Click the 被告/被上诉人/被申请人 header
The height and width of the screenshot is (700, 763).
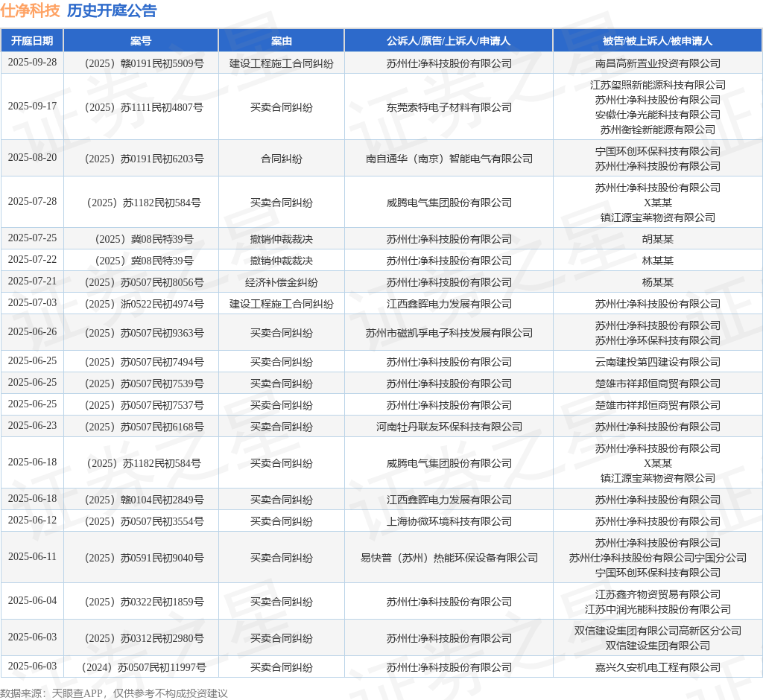pos(657,41)
